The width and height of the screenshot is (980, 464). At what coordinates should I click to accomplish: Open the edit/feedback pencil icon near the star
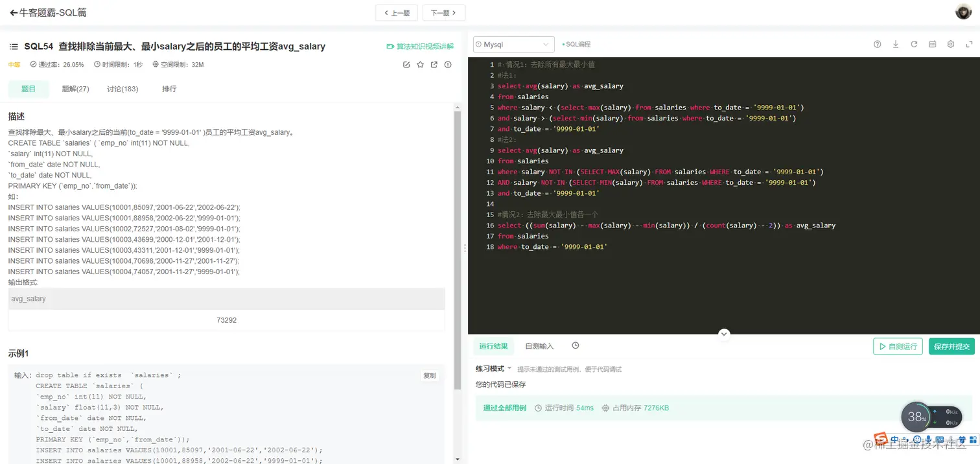point(406,64)
